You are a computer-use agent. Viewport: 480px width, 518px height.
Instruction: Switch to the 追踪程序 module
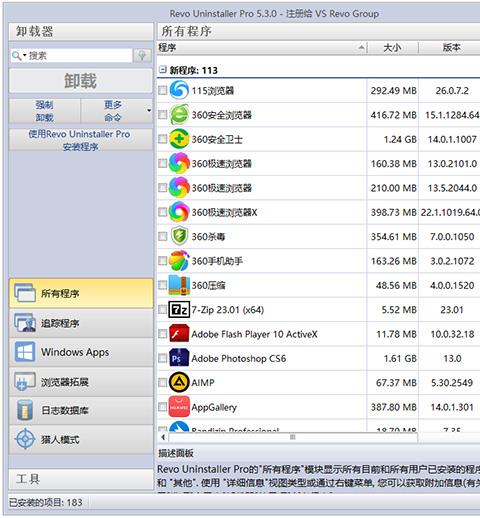tap(81, 323)
